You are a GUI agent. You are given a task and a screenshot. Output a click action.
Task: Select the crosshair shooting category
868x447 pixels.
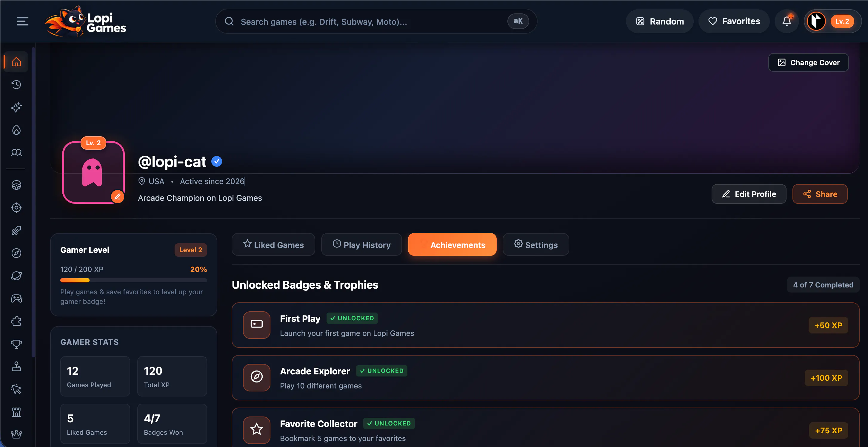(16, 208)
